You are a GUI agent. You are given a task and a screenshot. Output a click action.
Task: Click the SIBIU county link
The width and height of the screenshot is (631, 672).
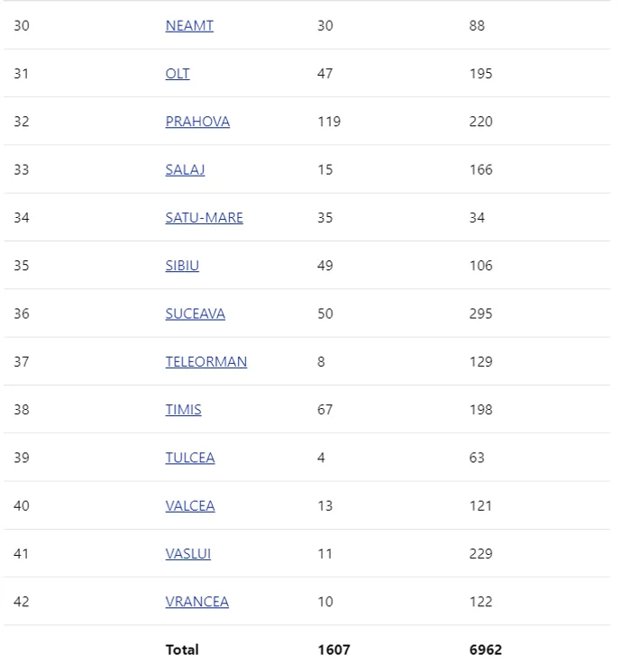(182, 266)
